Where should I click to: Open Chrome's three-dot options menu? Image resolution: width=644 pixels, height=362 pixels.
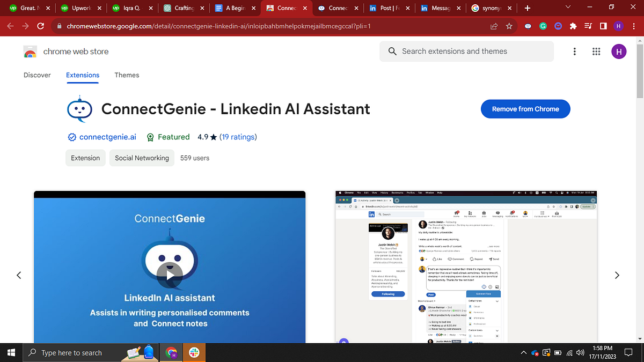(633, 26)
